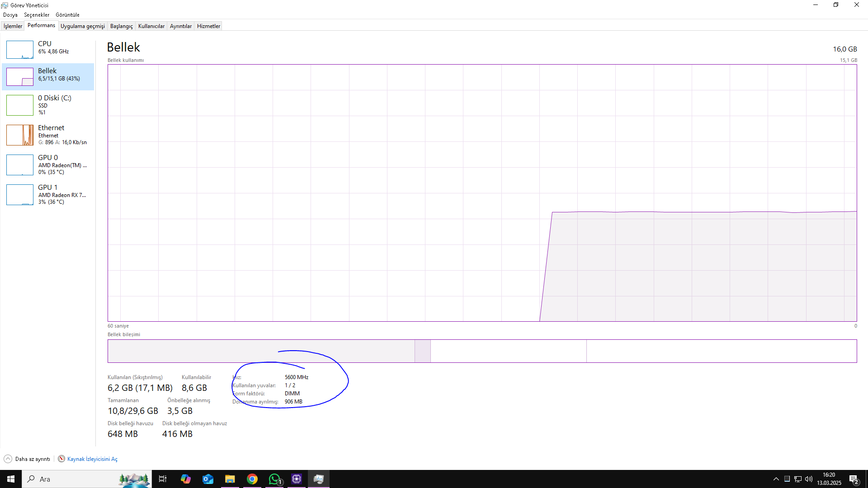The image size is (868, 488).
Task: Open Google Chrome from taskbar
Action: pyautogui.click(x=252, y=479)
